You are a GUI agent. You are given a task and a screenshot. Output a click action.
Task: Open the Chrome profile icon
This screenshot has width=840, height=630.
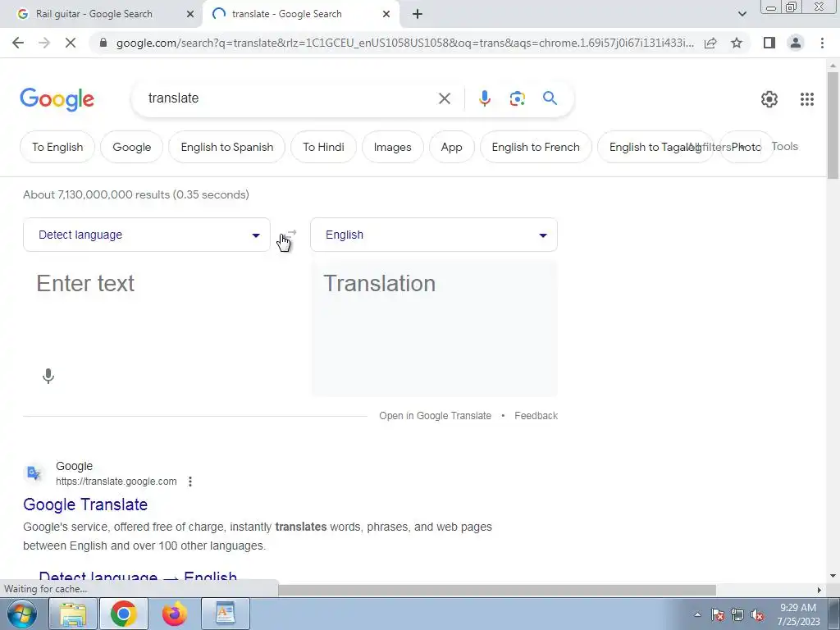(x=796, y=43)
